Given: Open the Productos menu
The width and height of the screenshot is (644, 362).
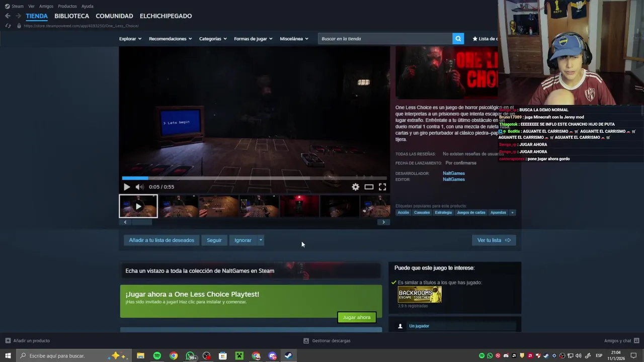Looking at the screenshot, I should click(x=67, y=7).
